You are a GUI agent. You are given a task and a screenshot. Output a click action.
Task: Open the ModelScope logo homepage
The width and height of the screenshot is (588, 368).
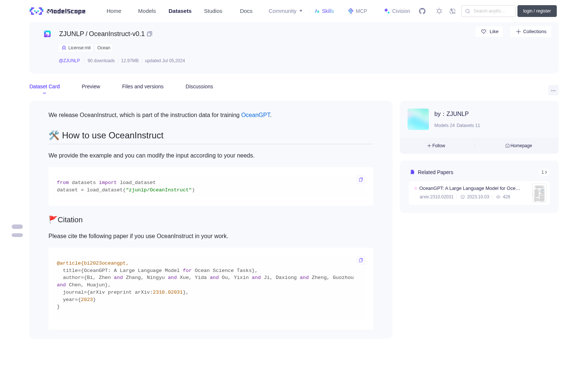58,11
